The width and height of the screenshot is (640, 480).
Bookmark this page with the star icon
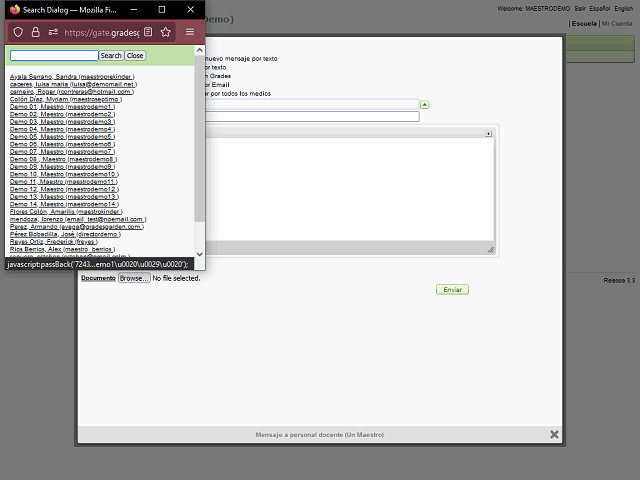(165, 32)
